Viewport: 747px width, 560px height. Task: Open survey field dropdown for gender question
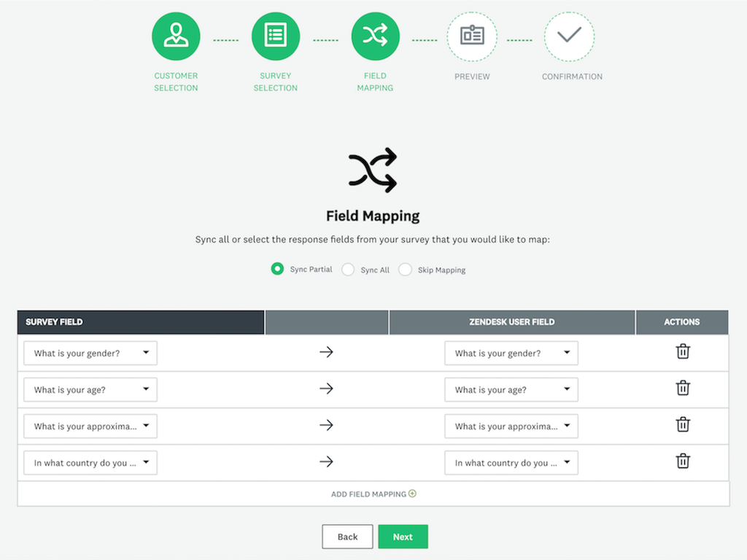[90, 353]
